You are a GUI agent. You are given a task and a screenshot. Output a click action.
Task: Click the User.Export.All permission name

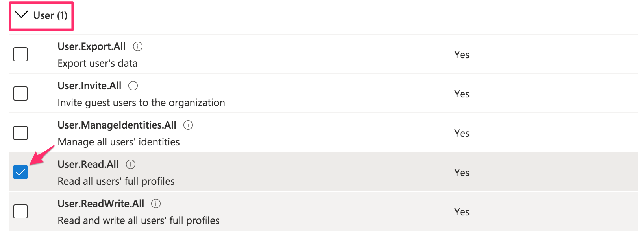(91, 46)
